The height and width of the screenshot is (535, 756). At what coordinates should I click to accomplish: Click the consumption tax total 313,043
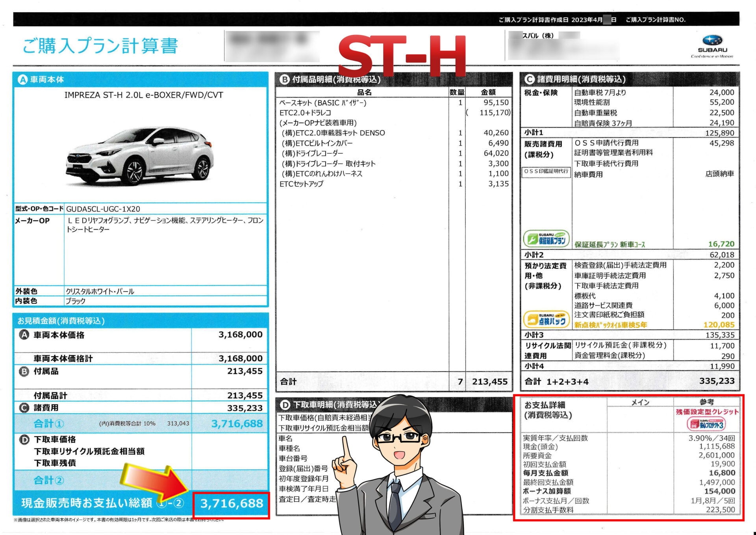tap(178, 424)
